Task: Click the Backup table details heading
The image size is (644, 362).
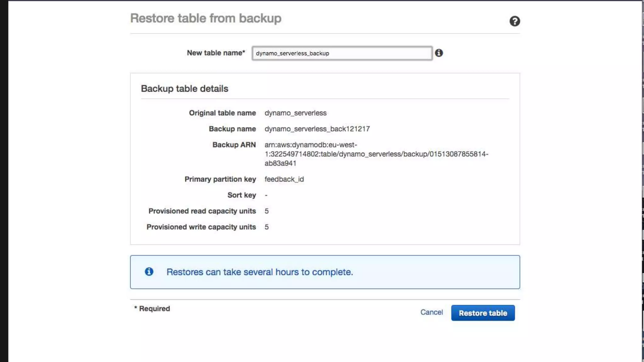Action: click(184, 89)
